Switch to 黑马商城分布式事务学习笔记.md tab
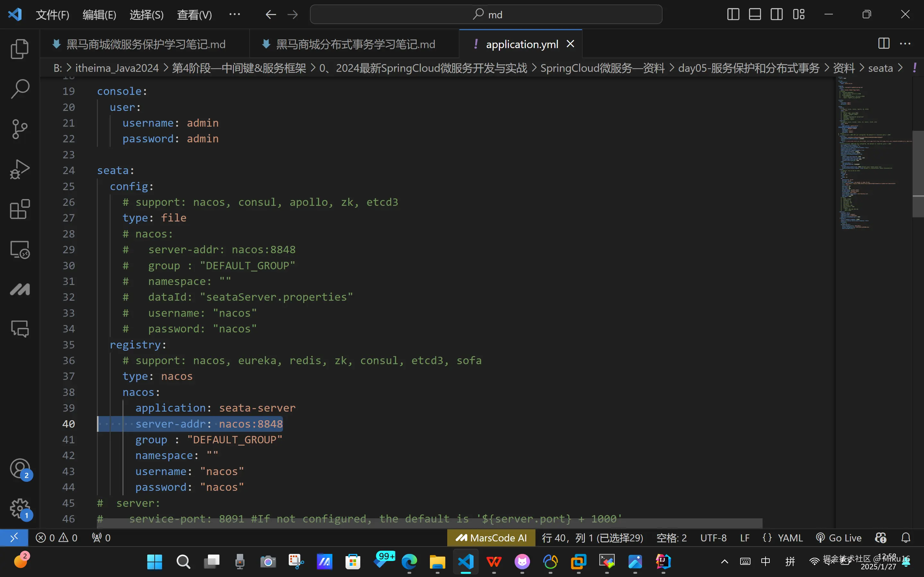924x577 pixels. pos(355,44)
